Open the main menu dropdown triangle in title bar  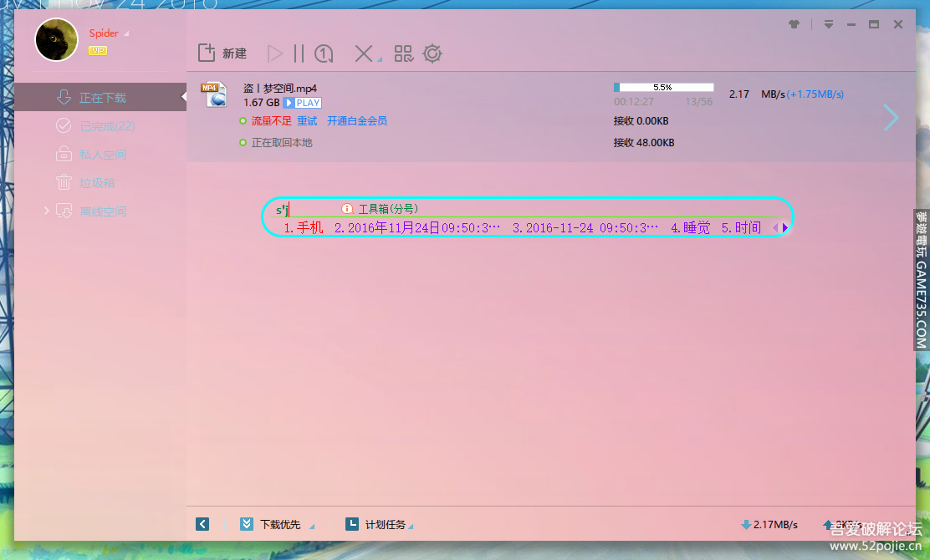pyautogui.click(x=829, y=24)
